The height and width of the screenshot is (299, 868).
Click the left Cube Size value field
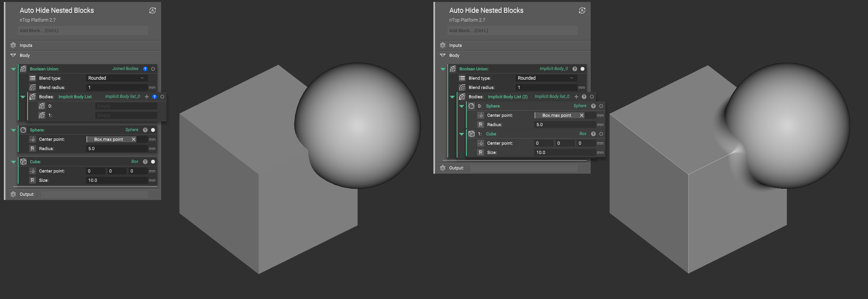pos(117,180)
